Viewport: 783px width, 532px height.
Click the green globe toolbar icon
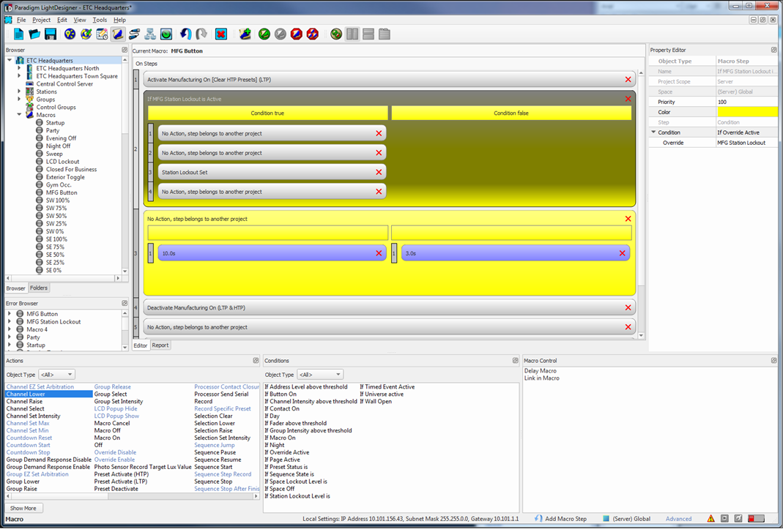click(336, 34)
